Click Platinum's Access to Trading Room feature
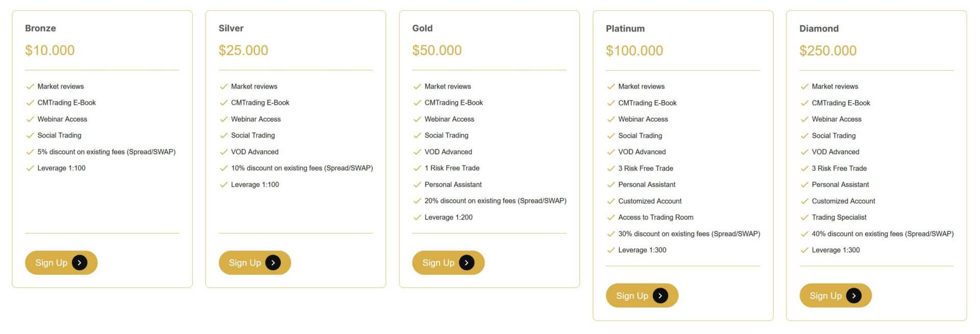 tap(655, 217)
